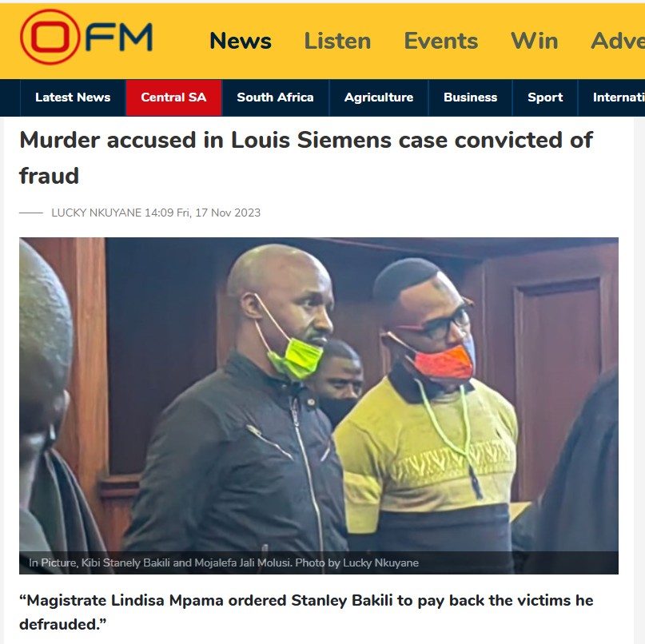Click the photo caption crediting Lucky Nkuyane

tap(223, 563)
